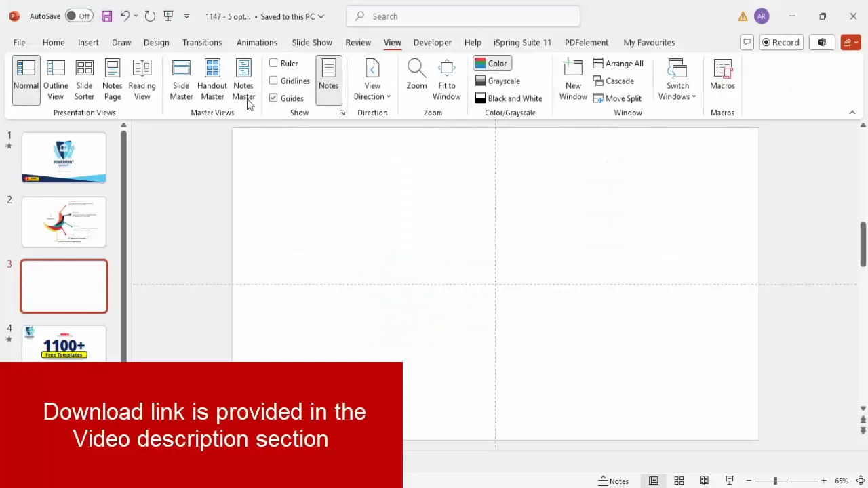Open the Comments pane icon
The height and width of the screenshot is (488, 868).
[x=747, y=42]
